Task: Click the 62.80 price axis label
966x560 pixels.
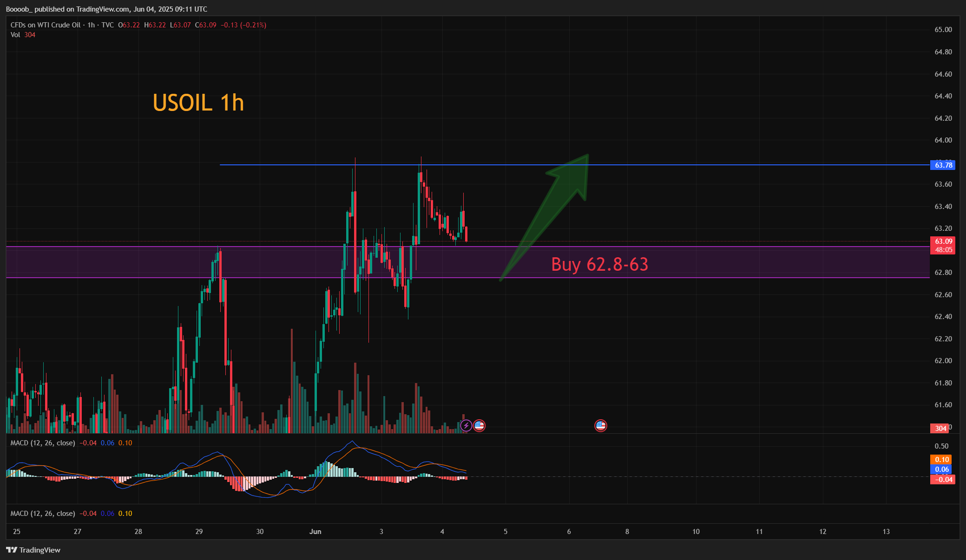Action: 943,273
